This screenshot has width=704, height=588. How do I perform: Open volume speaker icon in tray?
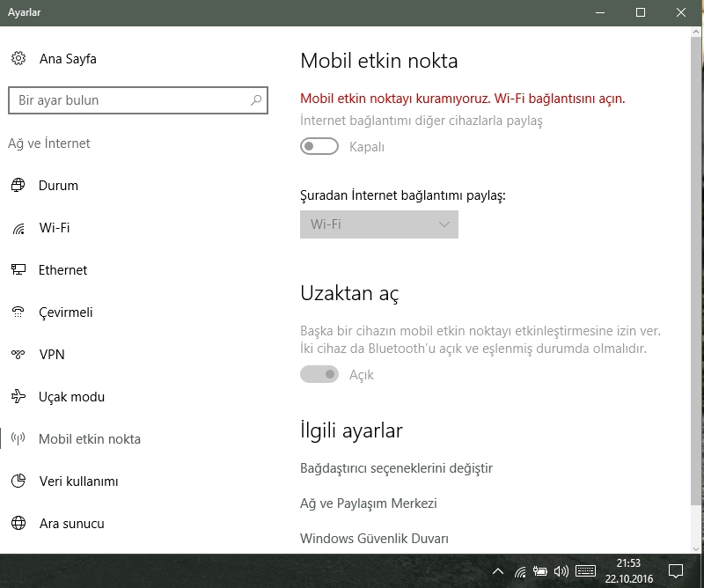[x=561, y=571]
